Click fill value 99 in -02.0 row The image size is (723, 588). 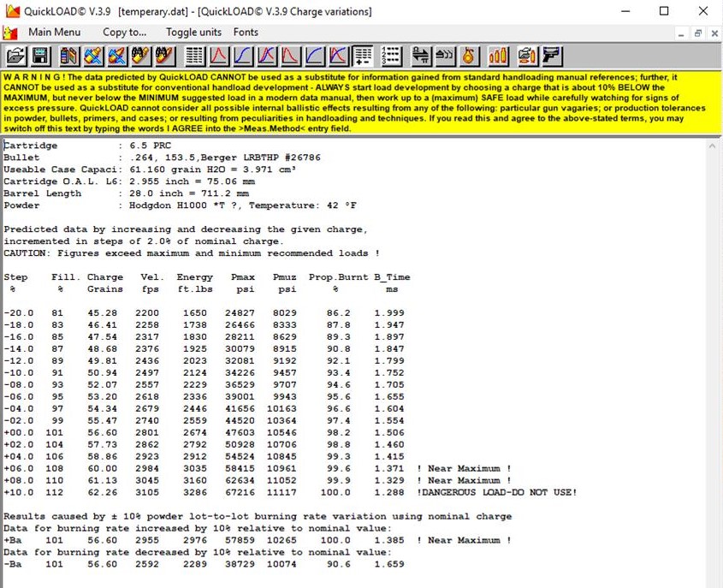click(x=57, y=421)
